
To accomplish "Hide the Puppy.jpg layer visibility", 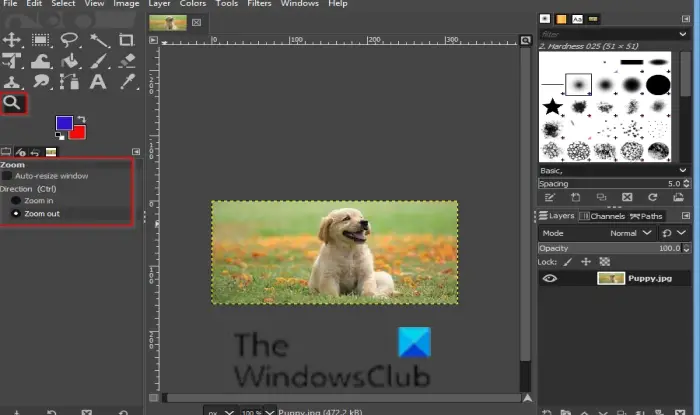I will click(x=550, y=278).
